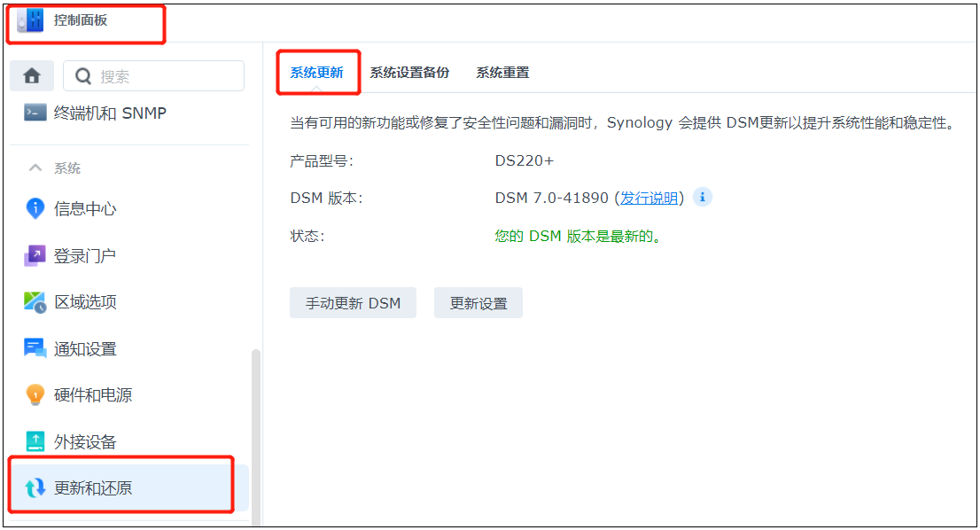The image size is (980, 530).
Task: Click the DSM 版本 label
Action: (x=326, y=199)
